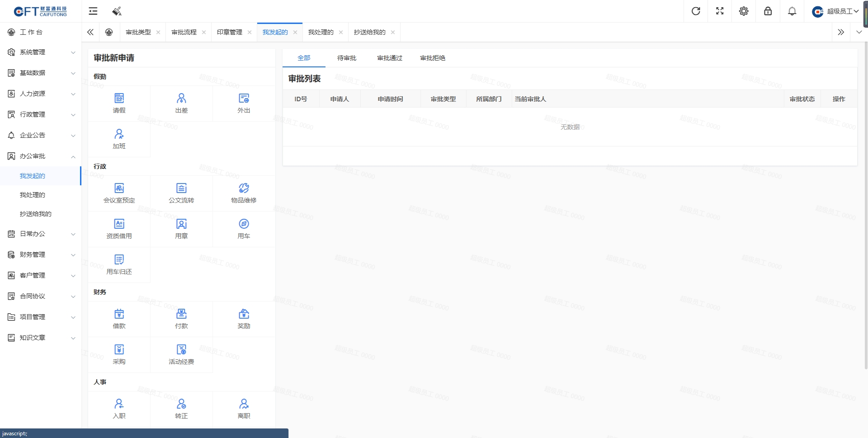Viewport: 868px width, 438px height.
Task: Collapse the sidebar menu toggle icon
Action: point(93,11)
